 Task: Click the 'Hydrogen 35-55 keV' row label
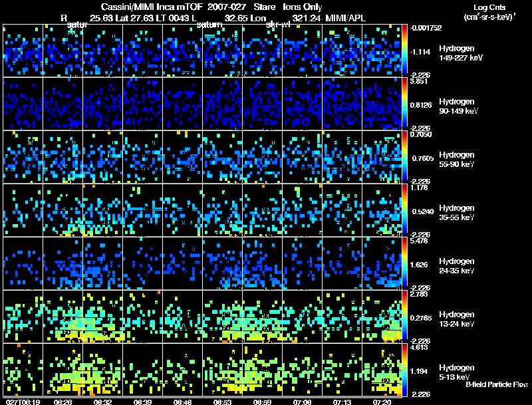(x=457, y=213)
